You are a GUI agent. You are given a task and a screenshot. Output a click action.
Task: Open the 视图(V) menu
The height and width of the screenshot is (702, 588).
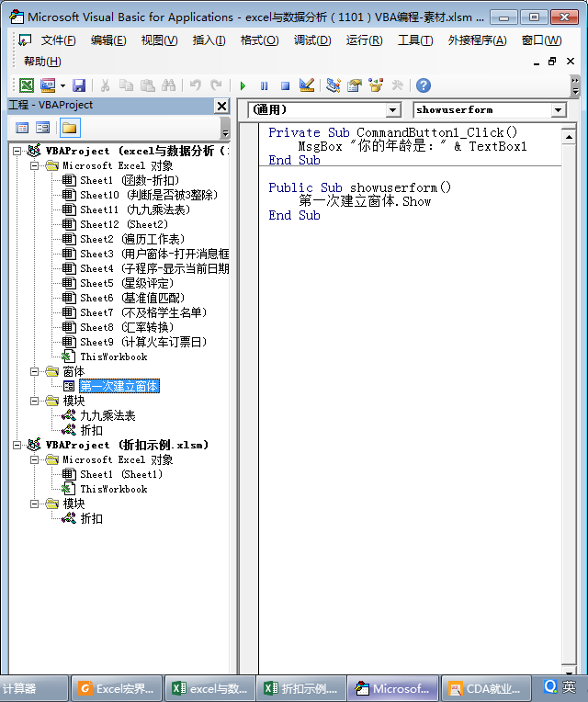point(159,40)
